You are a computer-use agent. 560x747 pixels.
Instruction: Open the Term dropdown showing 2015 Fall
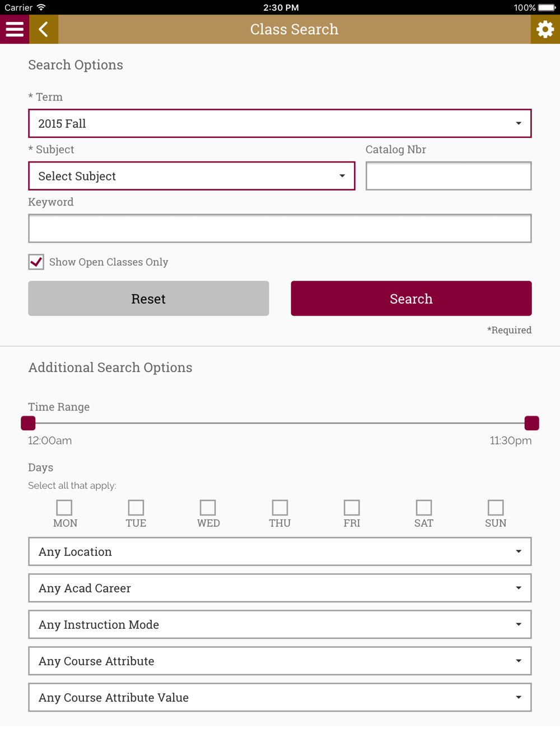(x=280, y=123)
